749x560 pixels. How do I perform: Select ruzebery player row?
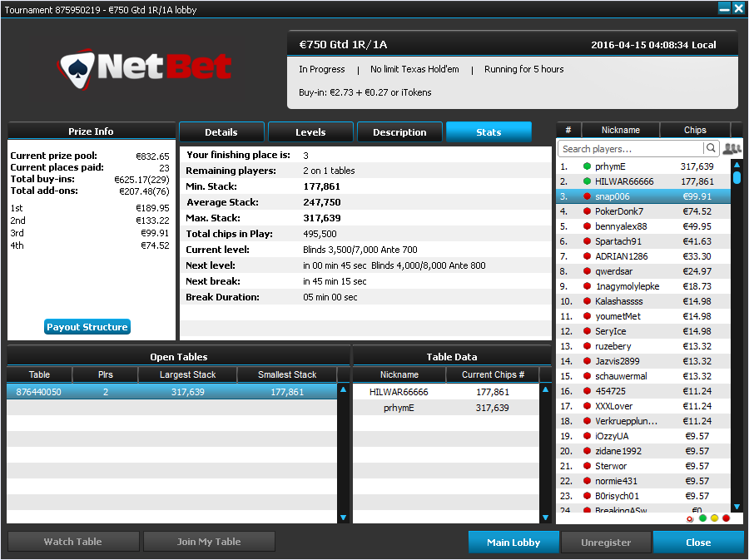click(x=643, y=346)
